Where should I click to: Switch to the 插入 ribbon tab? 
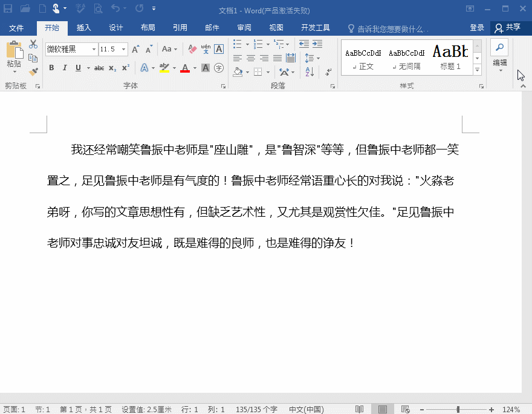click(x=83, y=28)
